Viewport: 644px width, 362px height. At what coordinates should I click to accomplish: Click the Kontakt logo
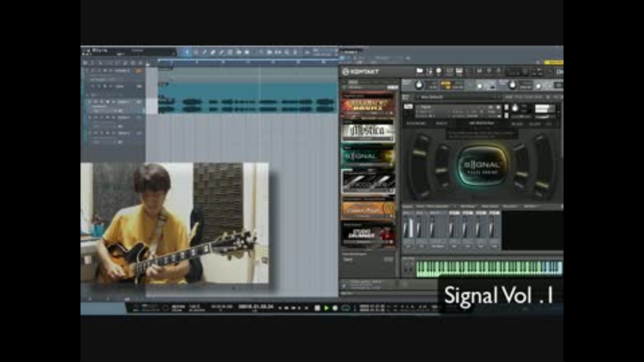tap(360, 72)
